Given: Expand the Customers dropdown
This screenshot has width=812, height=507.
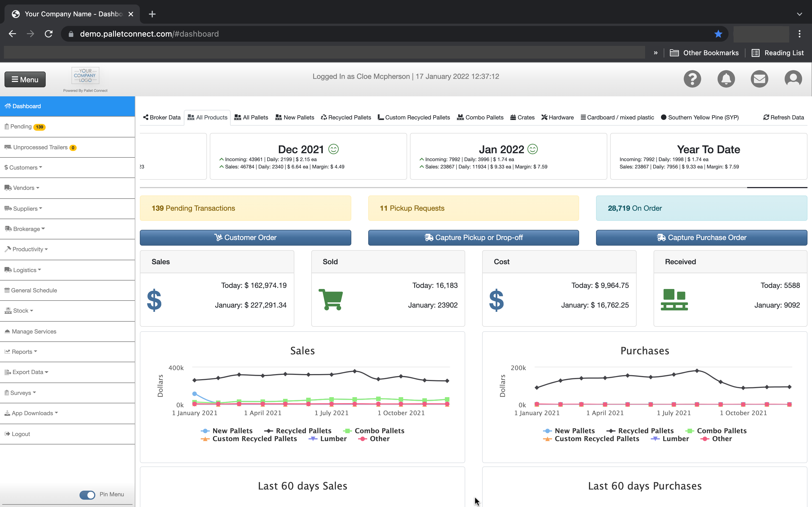Looking at the screenshot, I should (x=23, y=167).
